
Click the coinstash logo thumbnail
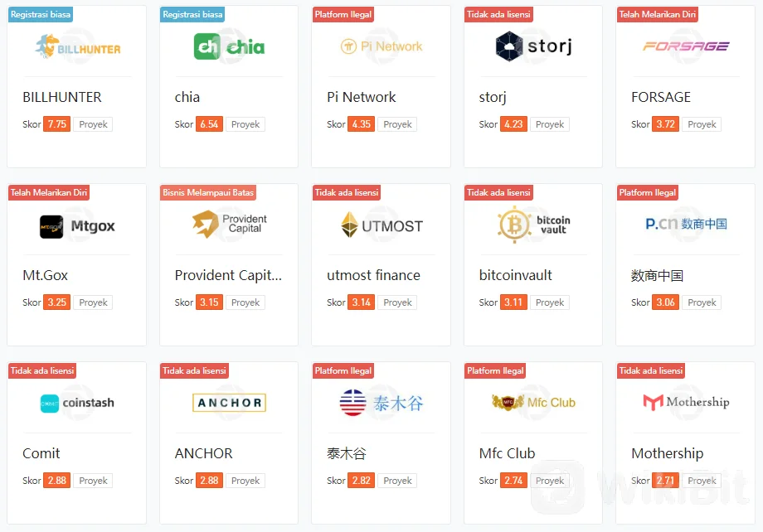coord(77,403)
